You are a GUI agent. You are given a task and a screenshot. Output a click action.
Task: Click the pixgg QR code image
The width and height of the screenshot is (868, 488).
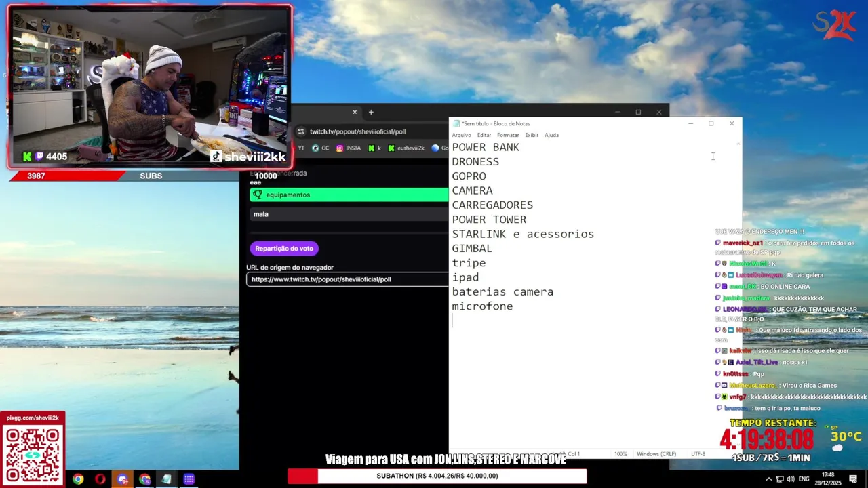pos(33,454)
